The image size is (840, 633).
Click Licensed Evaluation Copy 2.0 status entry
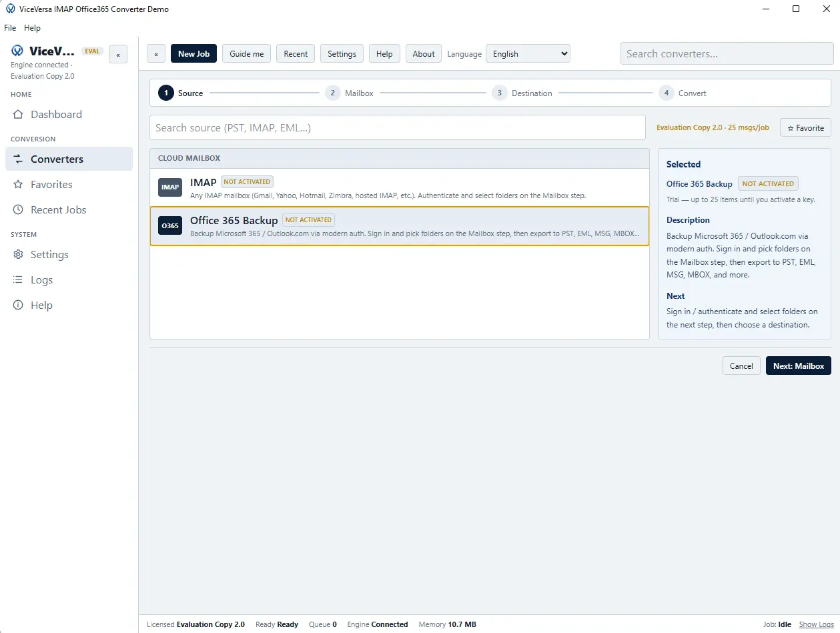(195, 625)
